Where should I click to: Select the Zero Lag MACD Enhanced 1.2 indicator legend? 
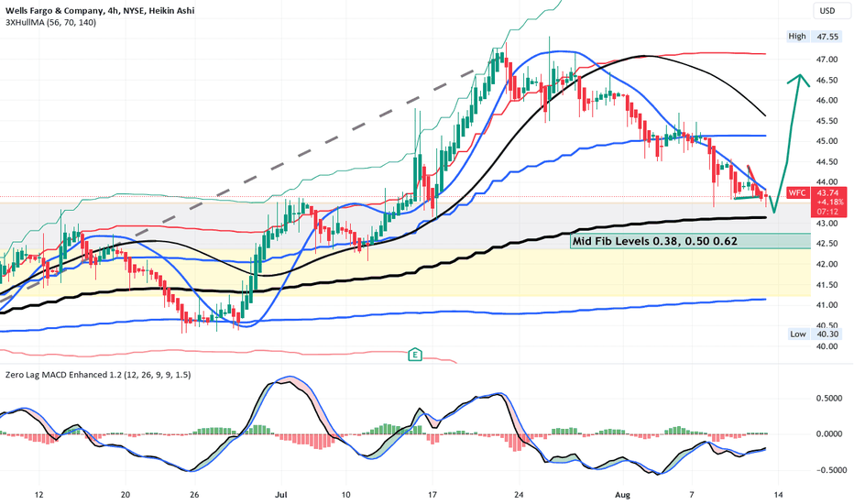pyautogui.click(x=98, y=375)
